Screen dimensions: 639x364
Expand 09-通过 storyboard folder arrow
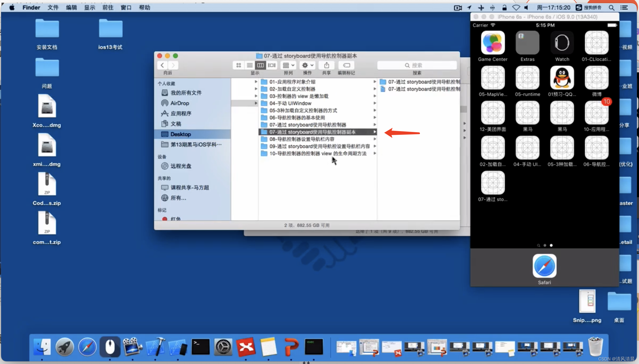pos(375,146)
